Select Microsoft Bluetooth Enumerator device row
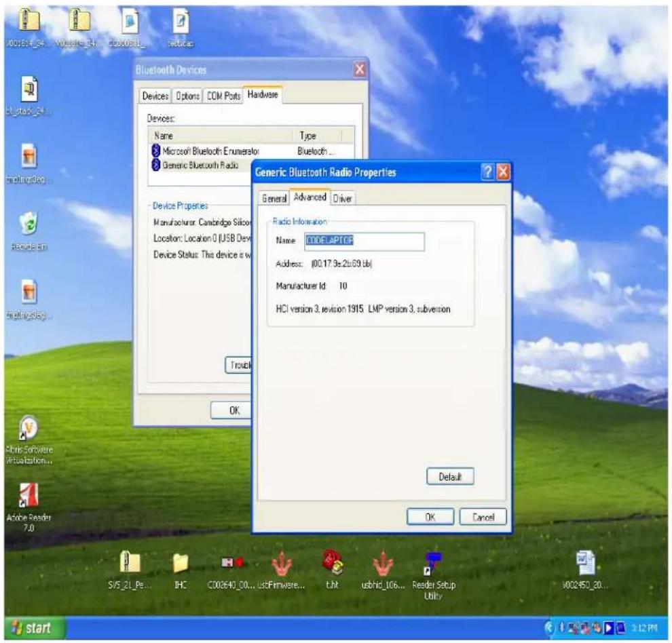 click(250, 151)
